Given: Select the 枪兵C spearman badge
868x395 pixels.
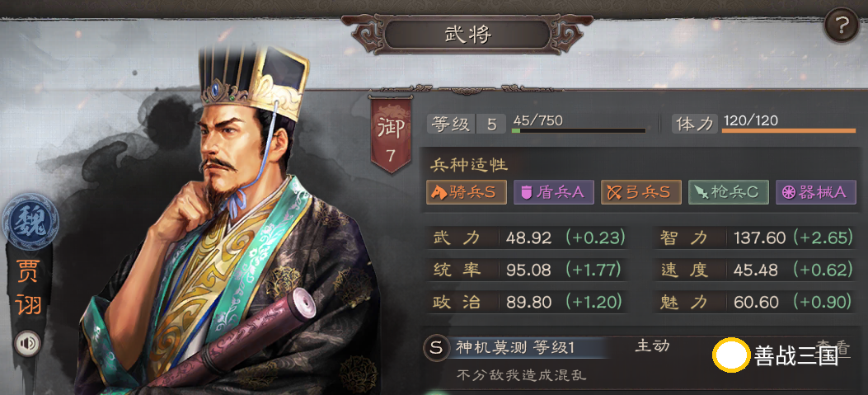Looking at the screenshot, I should click(729, 192).
